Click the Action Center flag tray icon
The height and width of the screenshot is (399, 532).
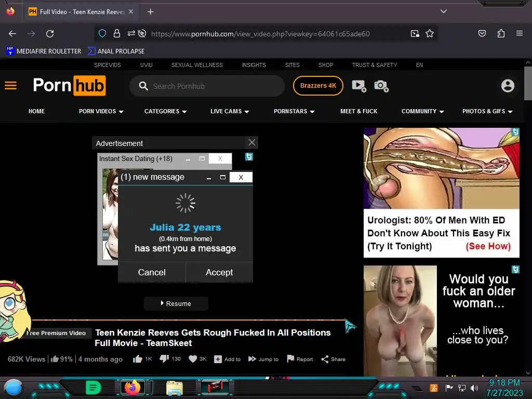pos(449,388)
